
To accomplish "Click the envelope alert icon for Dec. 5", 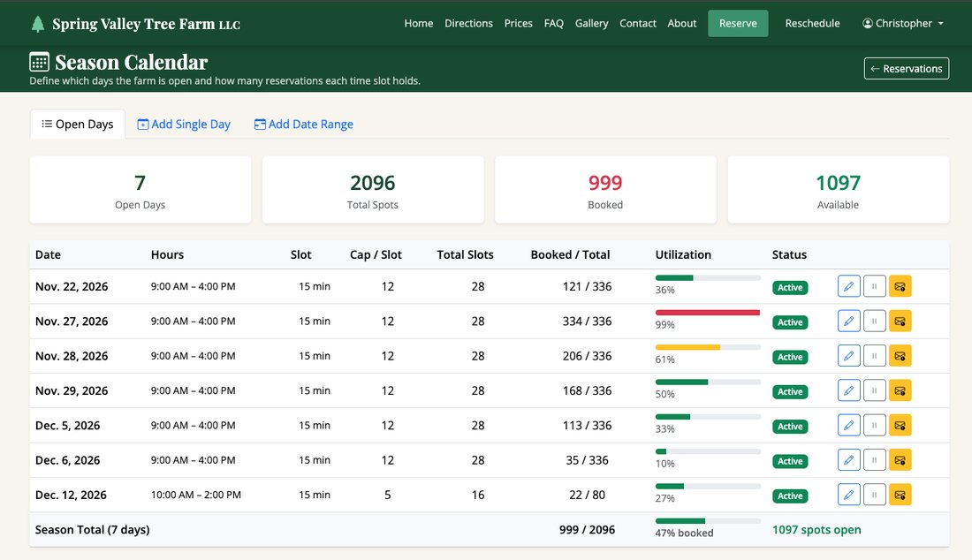I will 900,425.
